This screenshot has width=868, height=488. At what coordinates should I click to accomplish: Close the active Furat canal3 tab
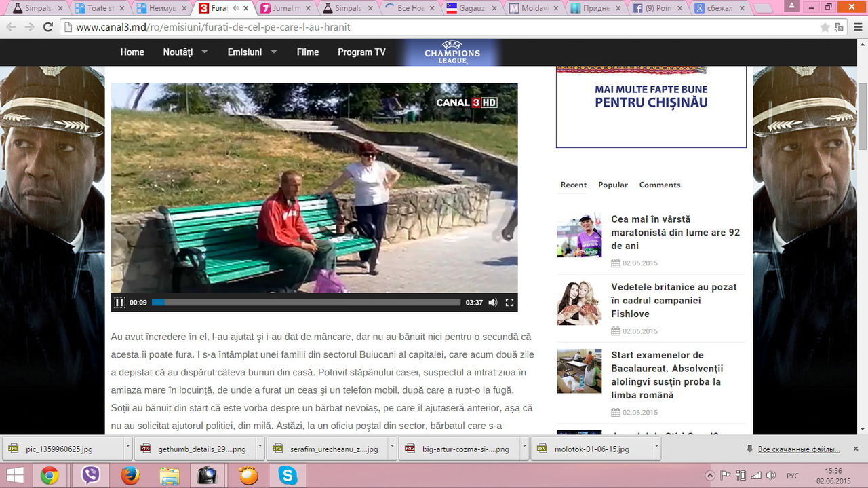coord(247,8)
